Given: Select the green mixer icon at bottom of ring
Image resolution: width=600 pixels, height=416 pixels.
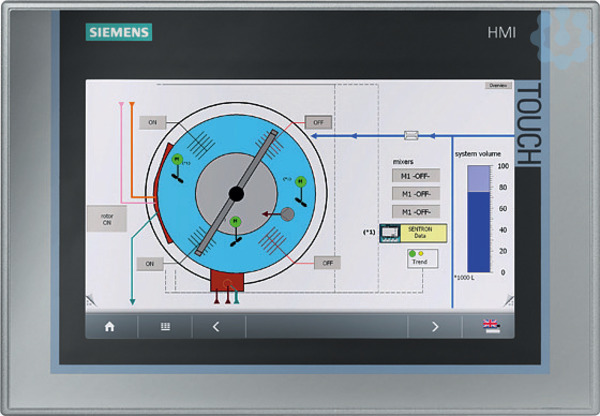Looking at the screenshot, I should coord(236,221).
